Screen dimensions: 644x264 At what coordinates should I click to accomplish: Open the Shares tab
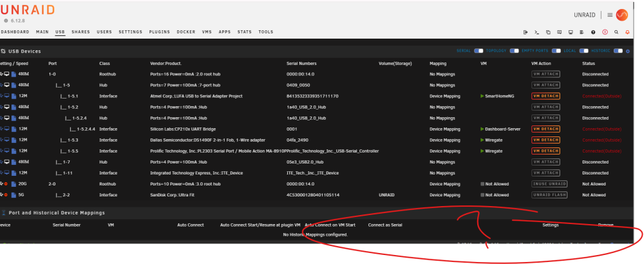click(x=80, y=32)
